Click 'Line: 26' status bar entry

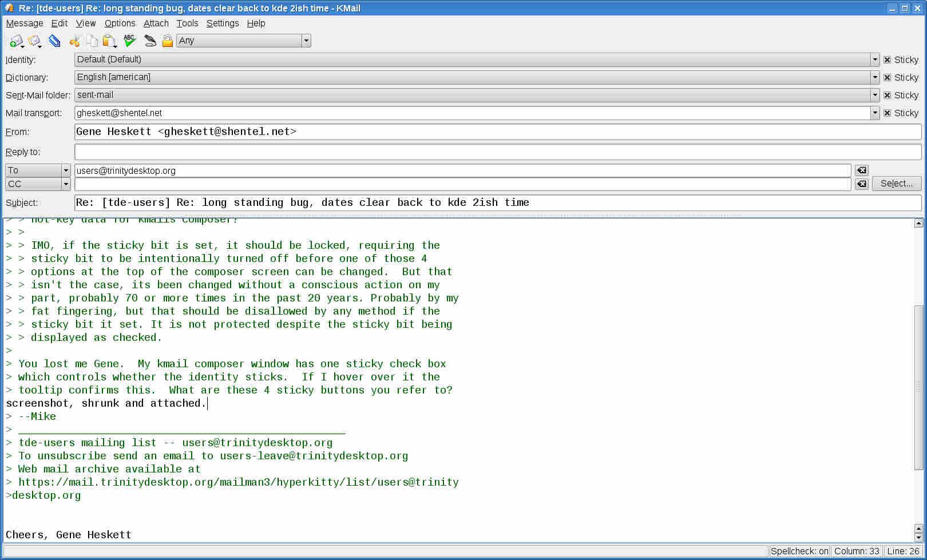pos(903,551)
